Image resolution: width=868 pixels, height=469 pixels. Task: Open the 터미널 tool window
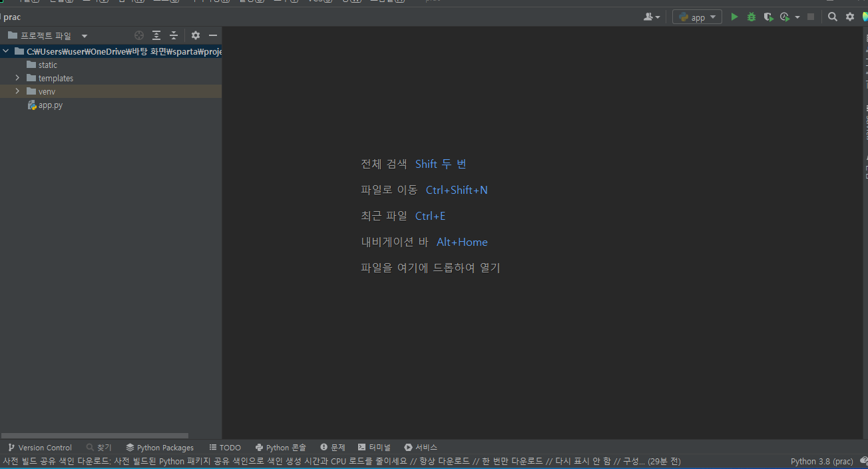375,448
